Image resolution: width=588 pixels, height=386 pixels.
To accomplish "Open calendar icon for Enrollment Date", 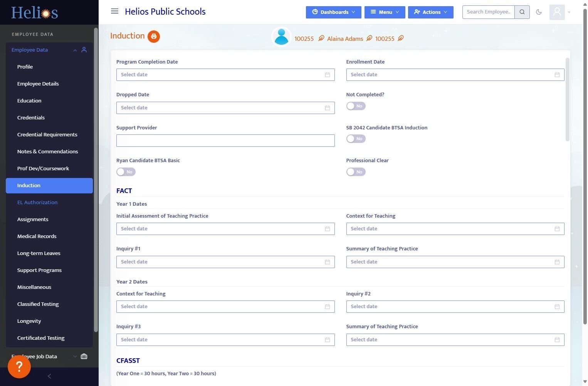I will pos(557,75).
